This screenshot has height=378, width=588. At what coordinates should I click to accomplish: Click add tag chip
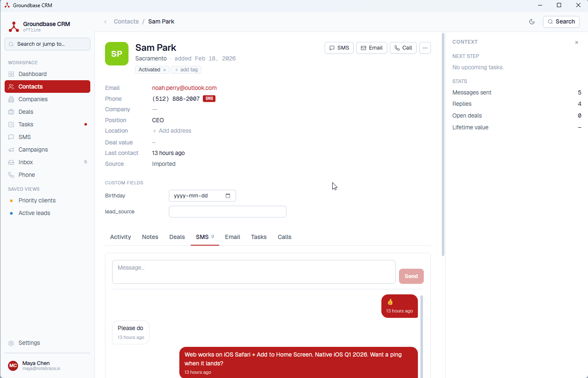point(186,70)
